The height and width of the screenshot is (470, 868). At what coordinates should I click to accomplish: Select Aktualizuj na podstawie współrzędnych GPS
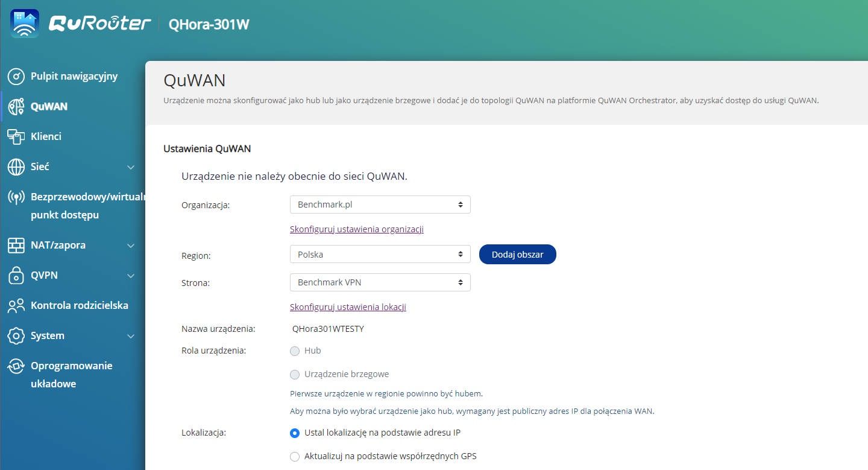(x=295, y=457)
